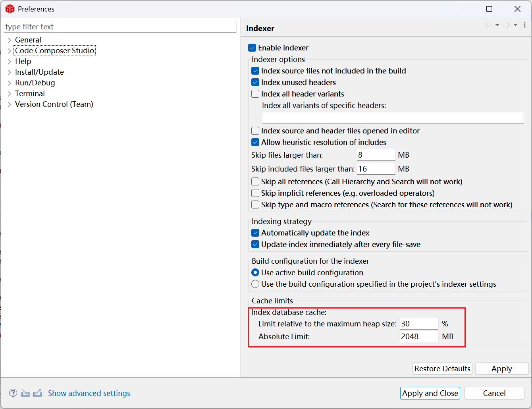Expand the Run/Debug node
The image size is (532, 409).
click(x=9, y=83)
